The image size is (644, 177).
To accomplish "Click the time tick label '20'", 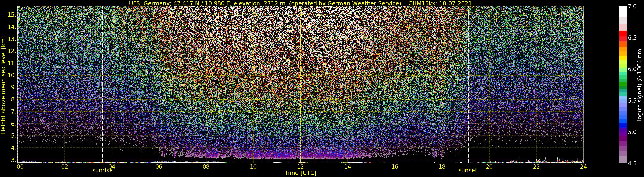I will point(489,167).
